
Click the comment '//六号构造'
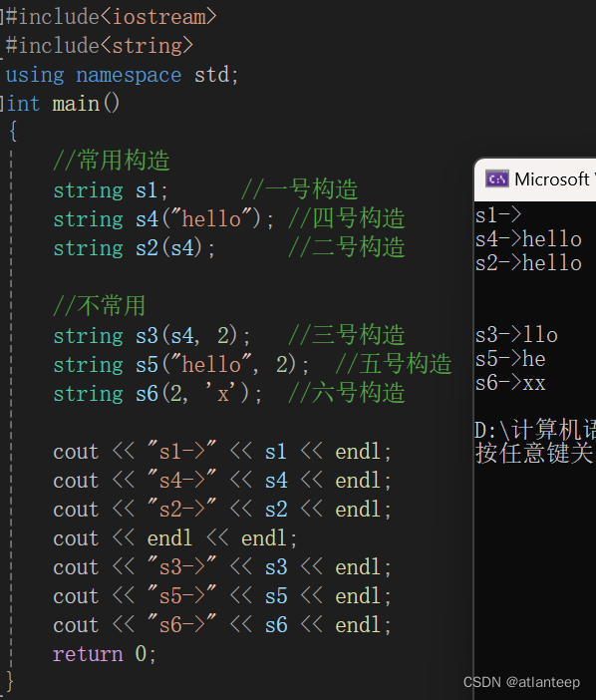click(x=347, y=393)
